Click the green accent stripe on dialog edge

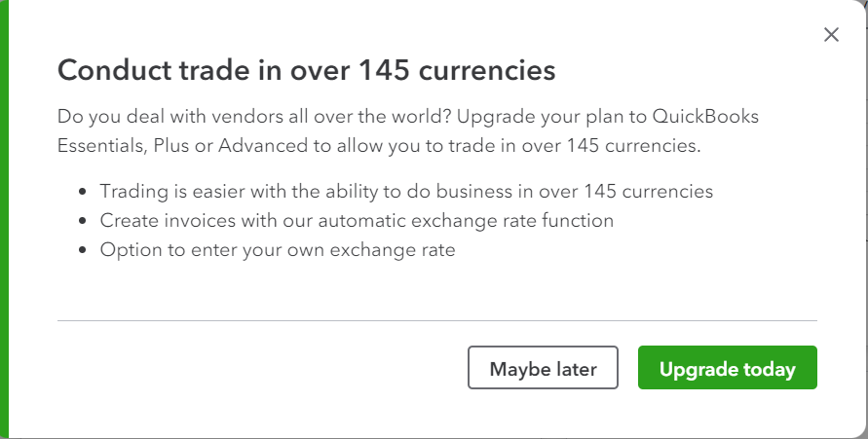[x=5, y=220]
